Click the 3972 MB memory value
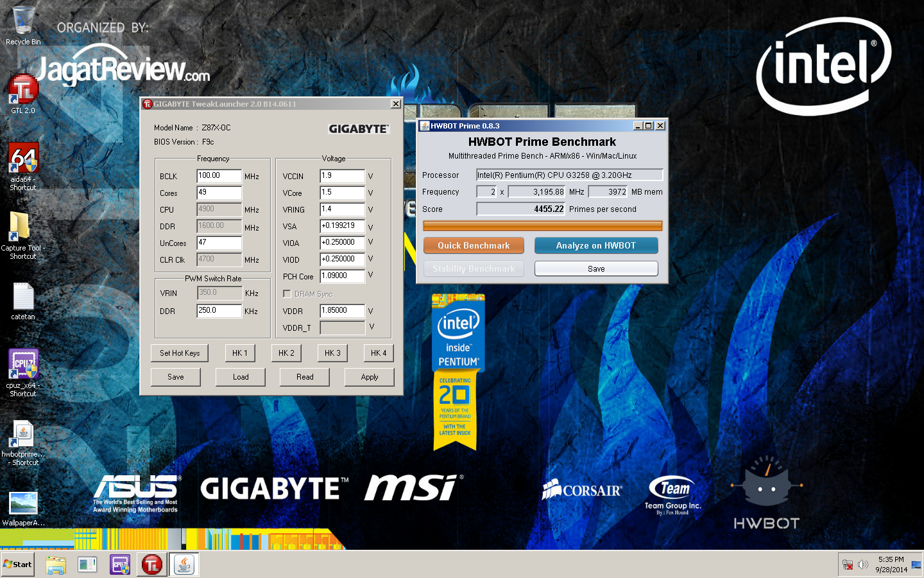 608,191
